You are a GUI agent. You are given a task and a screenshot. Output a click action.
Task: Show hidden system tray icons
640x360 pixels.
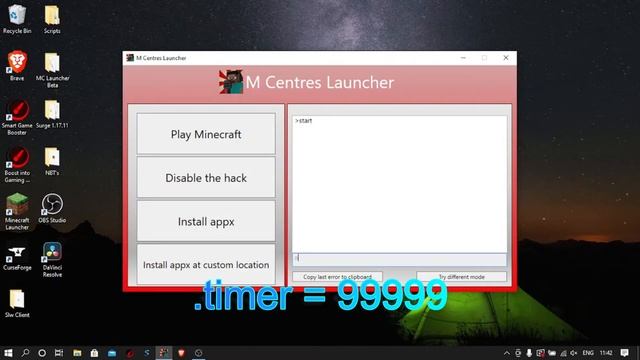pos(507,353)
